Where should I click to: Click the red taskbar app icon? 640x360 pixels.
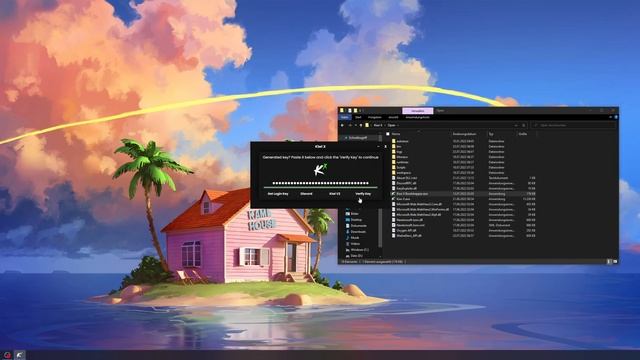click(x=7, y=355)
